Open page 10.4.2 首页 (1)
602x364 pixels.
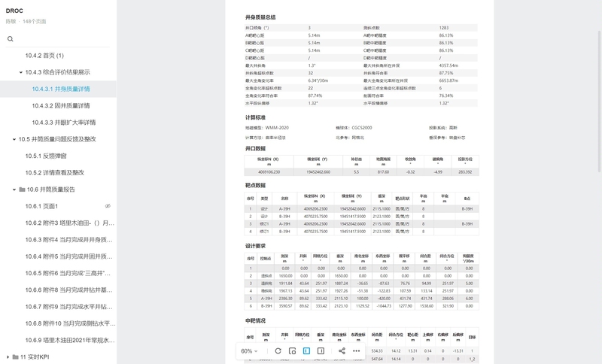point(44,56)
